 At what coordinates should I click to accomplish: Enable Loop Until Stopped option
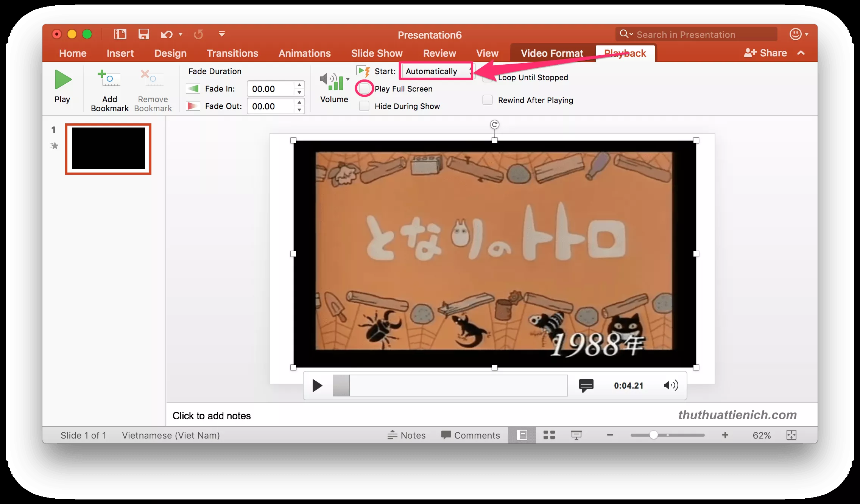[488, 77]
